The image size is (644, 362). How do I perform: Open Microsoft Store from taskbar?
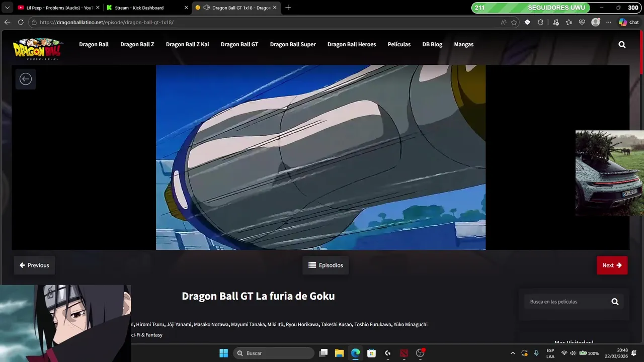(x=372, y=353)
